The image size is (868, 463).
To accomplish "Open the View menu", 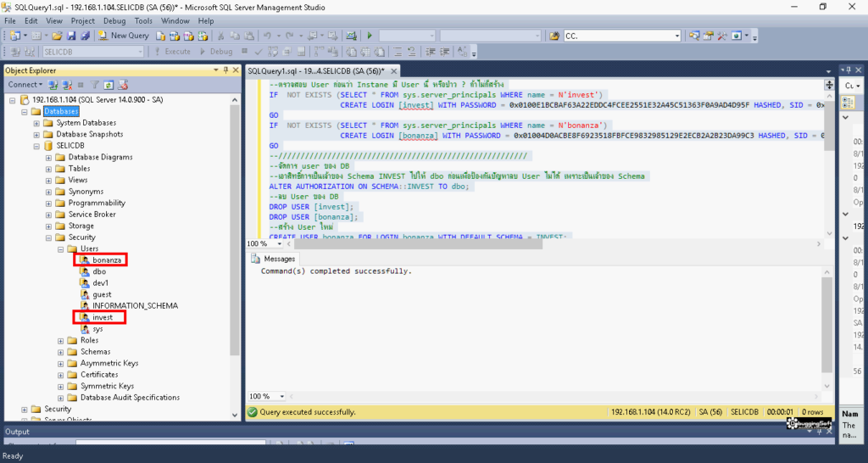I will pyautogui.click(x=54, y=21).
